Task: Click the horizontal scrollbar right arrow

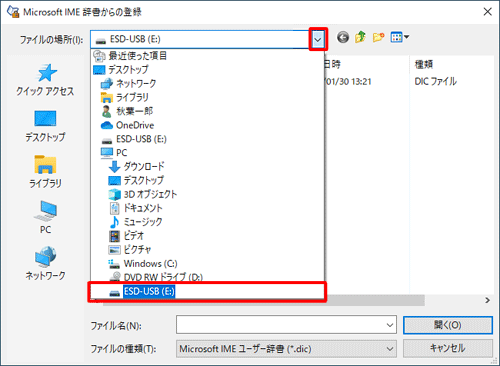Action: [487, 300]
